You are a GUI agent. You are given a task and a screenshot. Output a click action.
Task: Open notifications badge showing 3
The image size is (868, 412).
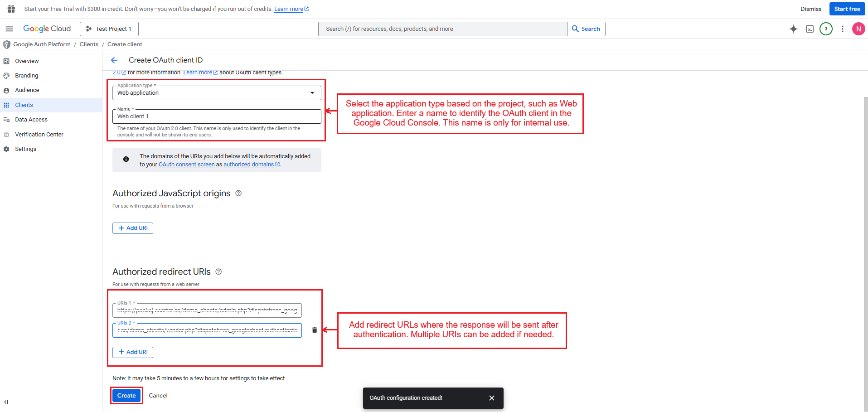825,29
